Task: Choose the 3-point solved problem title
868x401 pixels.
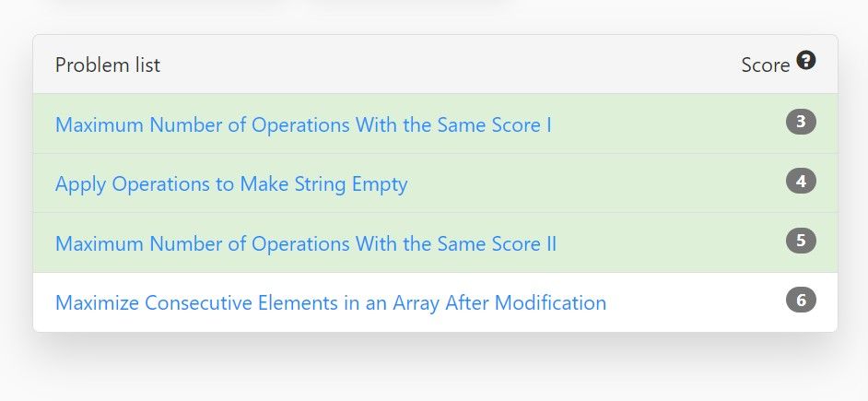Action: pos(303,124)
